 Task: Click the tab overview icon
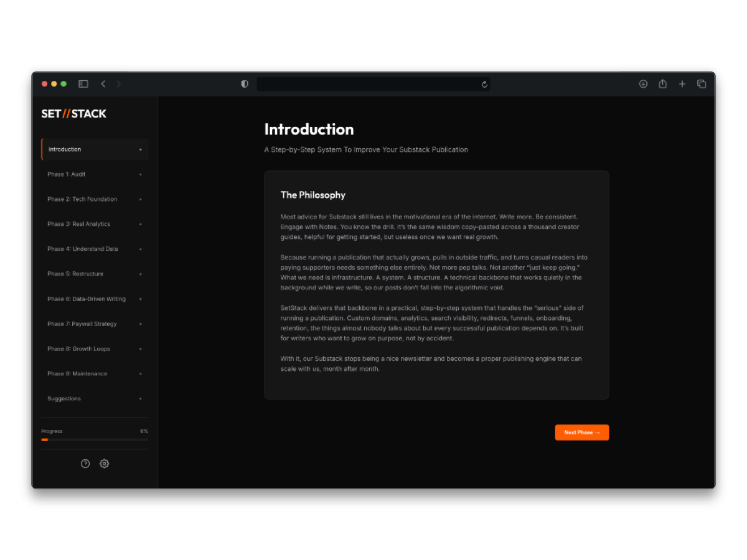(x=702, y=83)
